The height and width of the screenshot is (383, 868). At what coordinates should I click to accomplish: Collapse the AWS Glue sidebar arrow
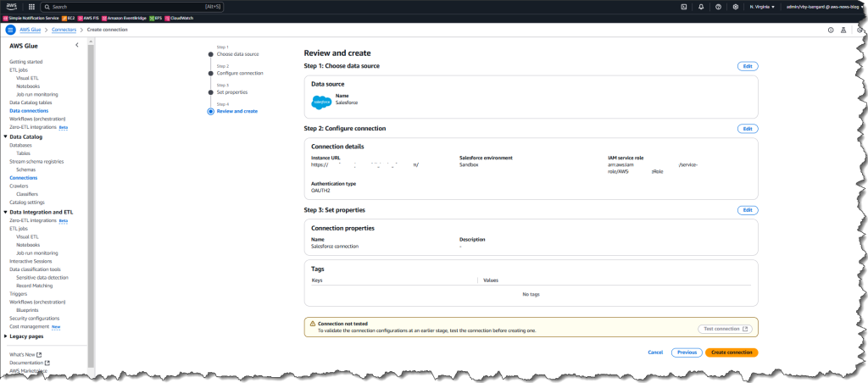[77, 46]
